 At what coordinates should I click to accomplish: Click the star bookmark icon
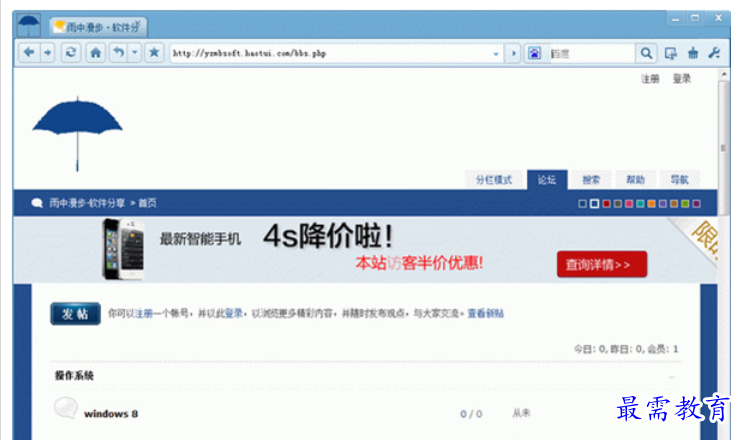pos(154,53)
